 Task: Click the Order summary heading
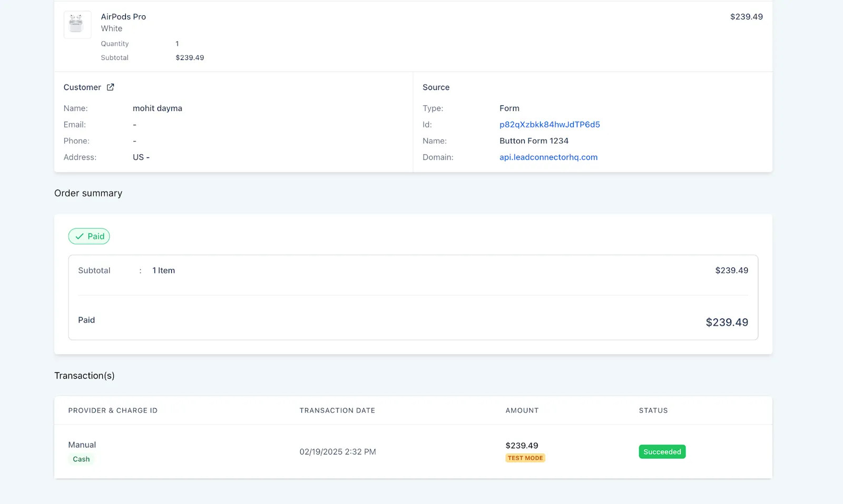88,193
